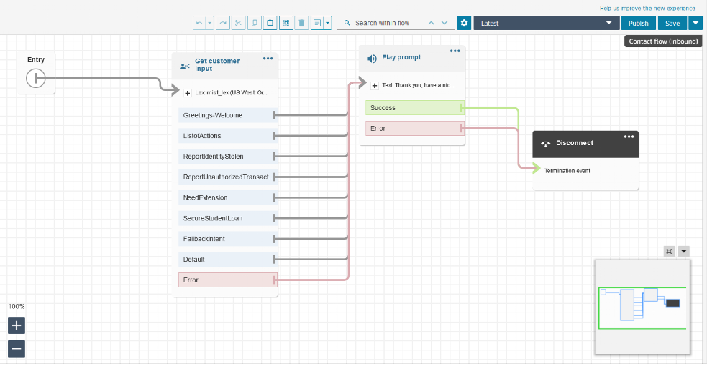Open Get customer input block menu
The image size is (708, 366).
(x=268, y=58)
